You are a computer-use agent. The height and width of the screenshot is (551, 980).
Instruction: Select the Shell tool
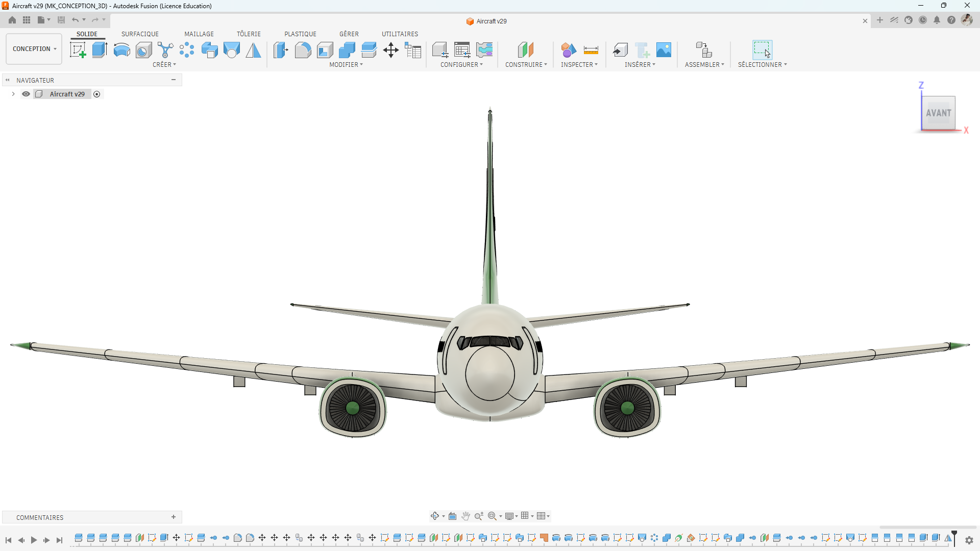tap(325, 50)
